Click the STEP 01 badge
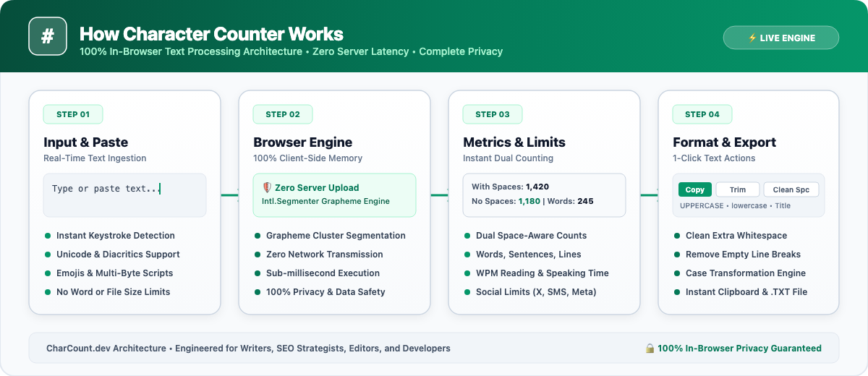 (73, 114)
